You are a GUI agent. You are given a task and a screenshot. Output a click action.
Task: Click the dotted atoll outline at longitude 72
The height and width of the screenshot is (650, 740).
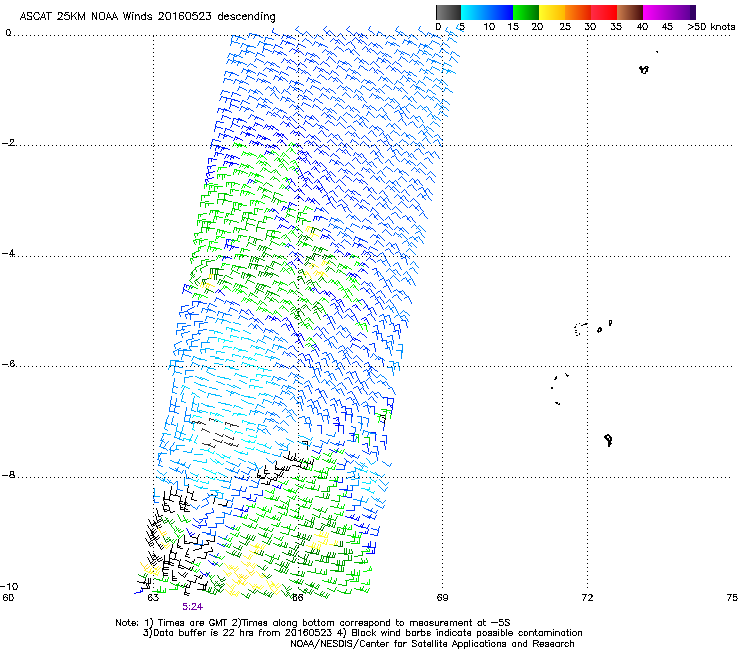pyautogui.click(x=580, y=329)
